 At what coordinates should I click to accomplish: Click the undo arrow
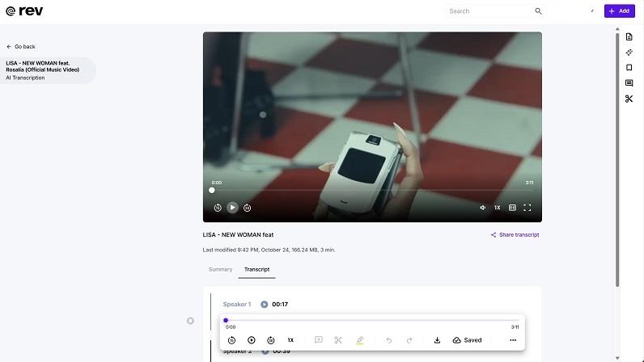coord(388,340)
